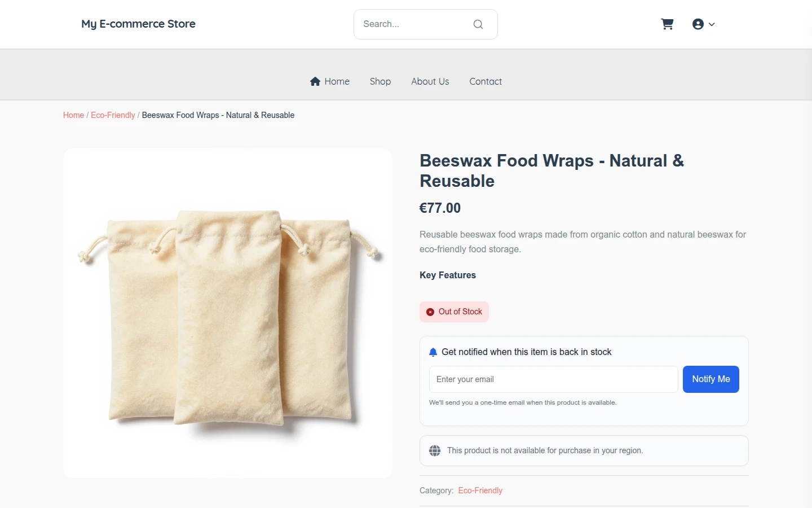Click the red Out of Stock icon

click(x=430, y=312)
